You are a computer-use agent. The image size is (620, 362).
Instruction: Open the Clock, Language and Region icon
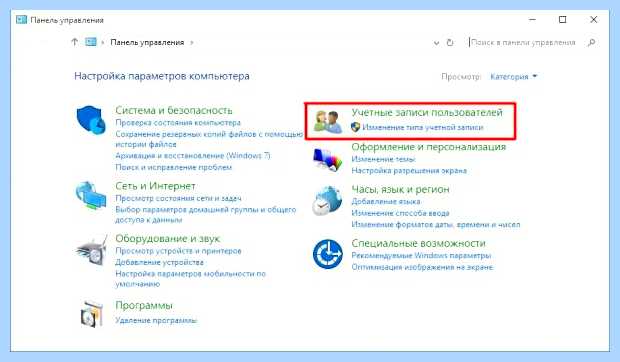point(327,201)
